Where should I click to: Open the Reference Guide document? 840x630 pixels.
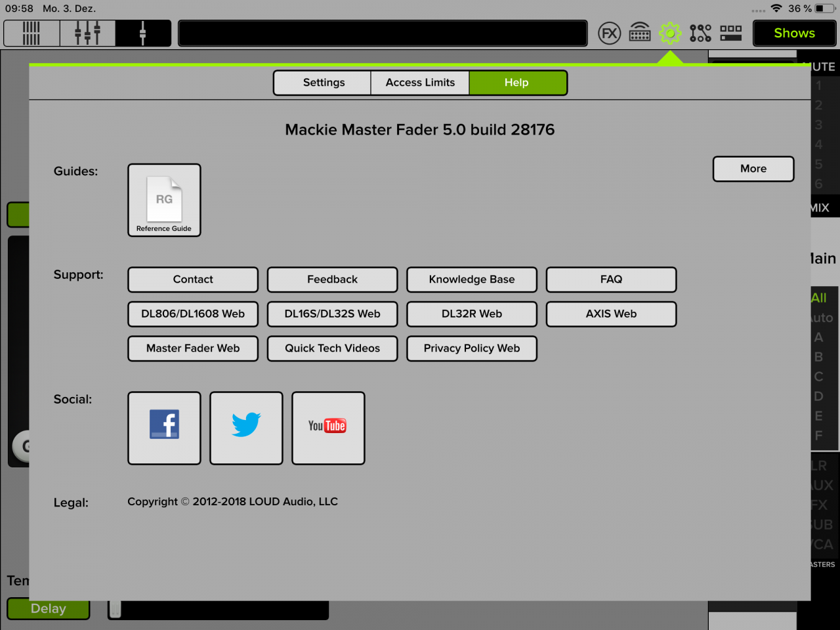click(164, 200)
